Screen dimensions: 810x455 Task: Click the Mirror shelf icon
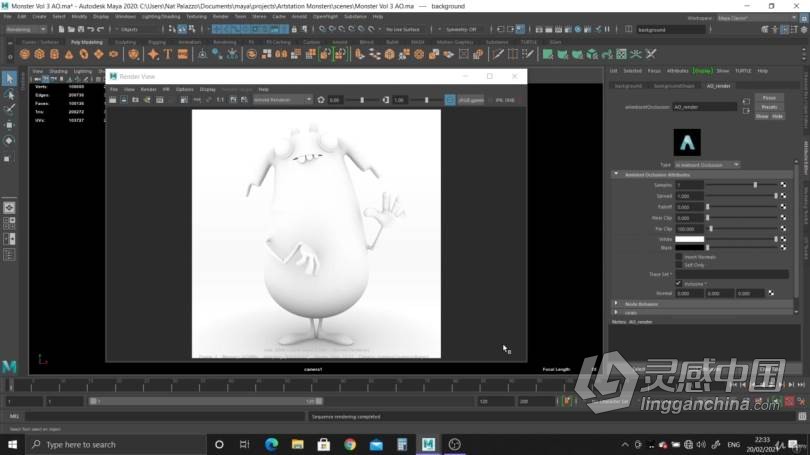click(281, 54)
